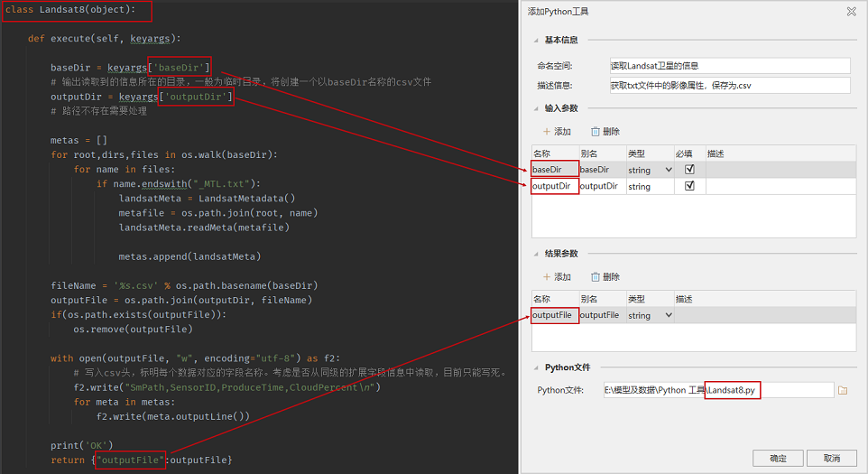Close the 添加Python工具 dialog
868x474 pixels.
point(851,11)
